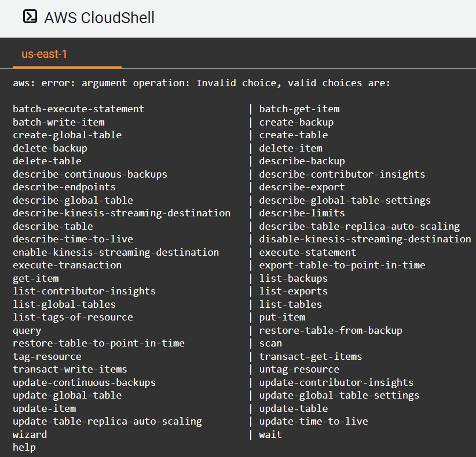Click the wait operation text
The width and height of the screenshot is (476, 457).
click(270, 434)
